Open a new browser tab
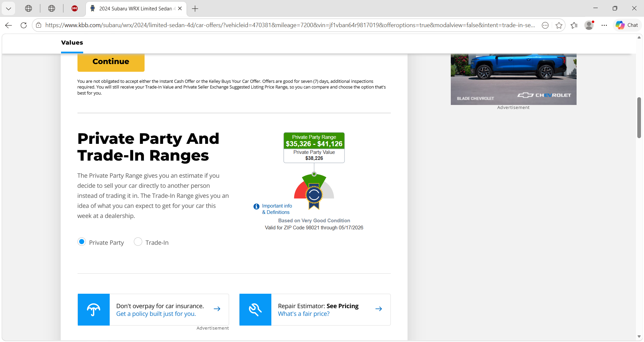 [195, 8]
